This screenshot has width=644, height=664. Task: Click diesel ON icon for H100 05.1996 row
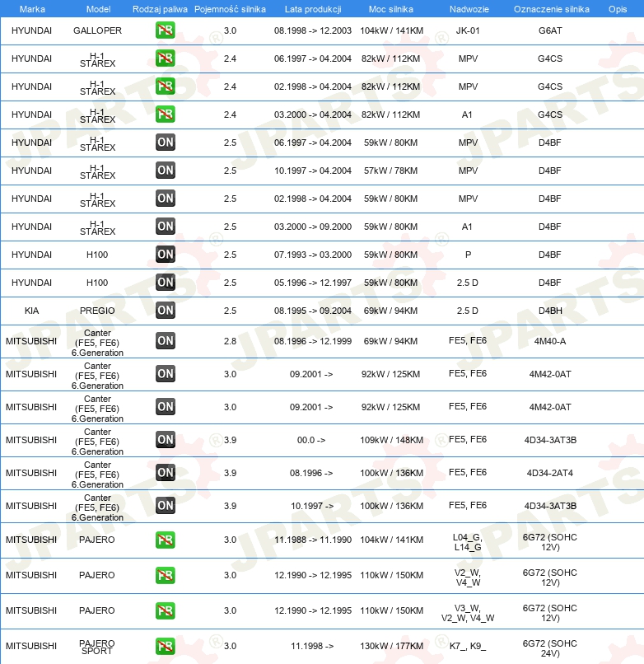[166, 282]
